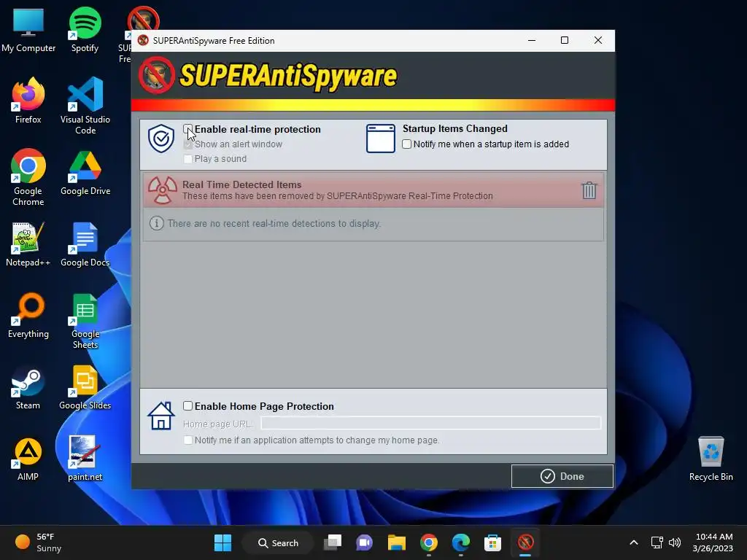Open Task View on the taskbar
The image size is (747, 560).
coord(333,542)
